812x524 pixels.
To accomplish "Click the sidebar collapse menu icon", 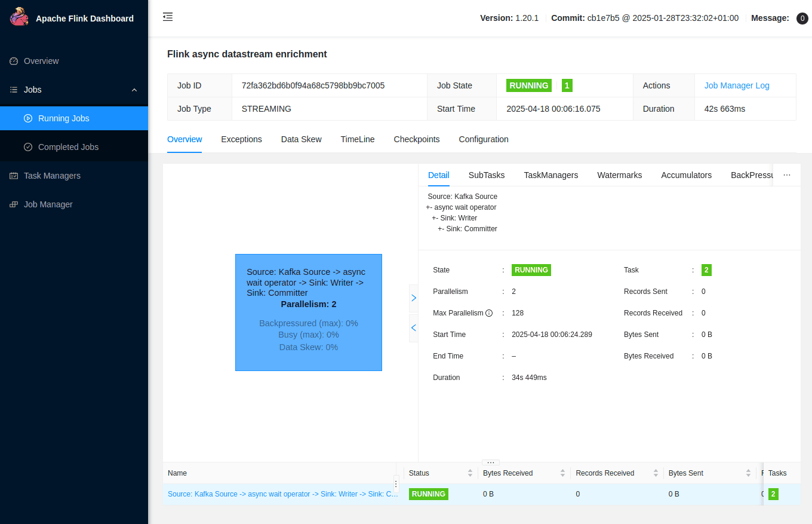I will (168, 17).
